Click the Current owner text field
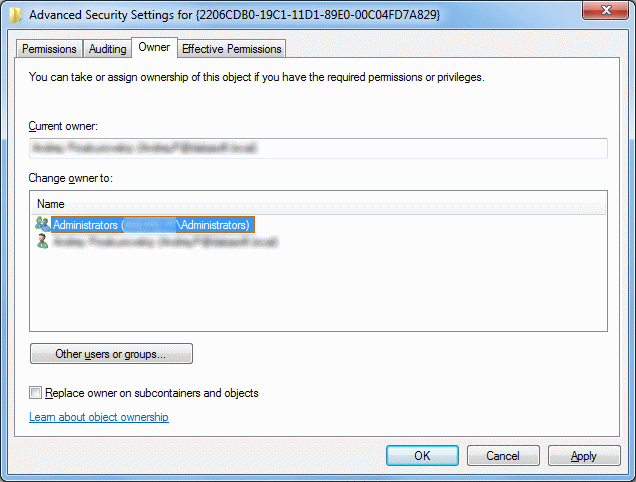Image resolution: width=636 pixels, height=482 pixels. tap(318, 148)
